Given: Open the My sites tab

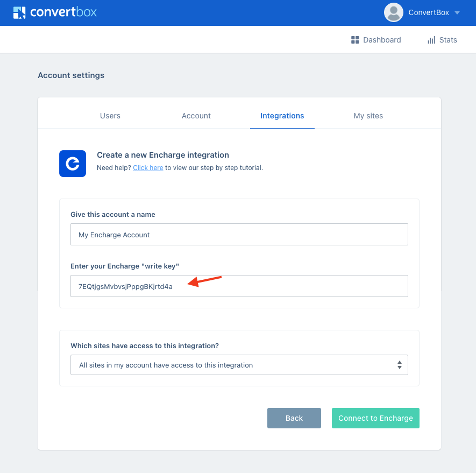Looking at the screenshot, I should click(x=368, y=116).
